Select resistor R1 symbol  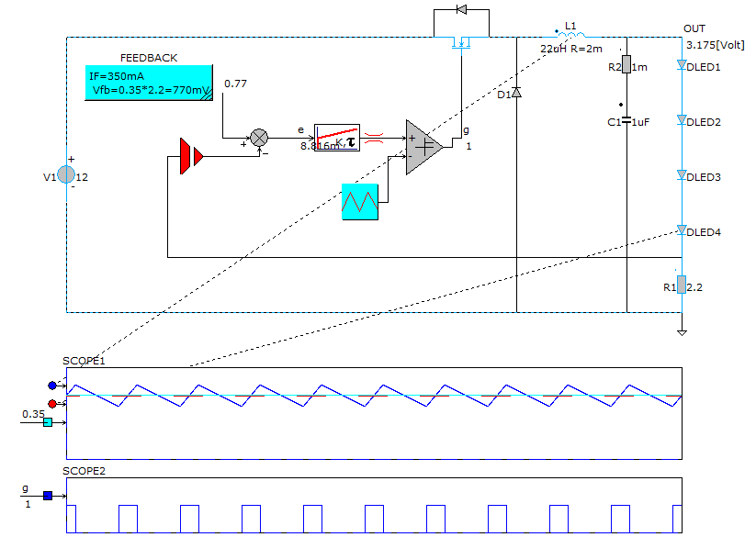click(682, 285)
